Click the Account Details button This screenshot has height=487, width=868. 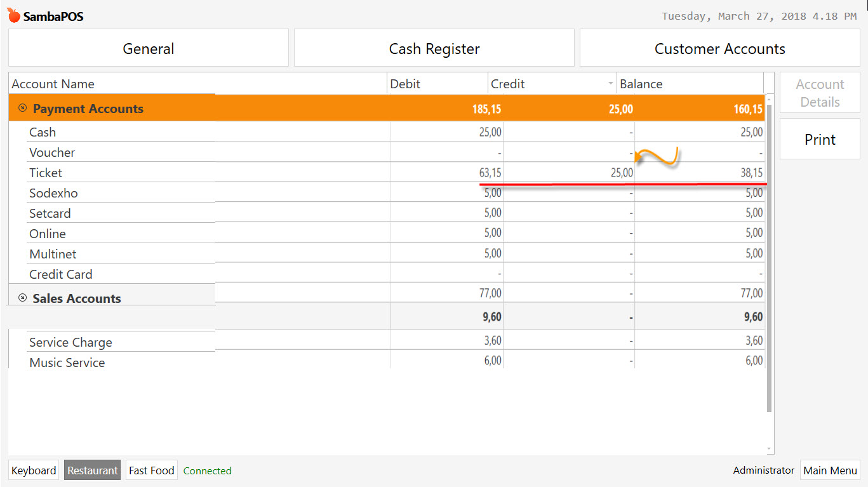(819, 92)
